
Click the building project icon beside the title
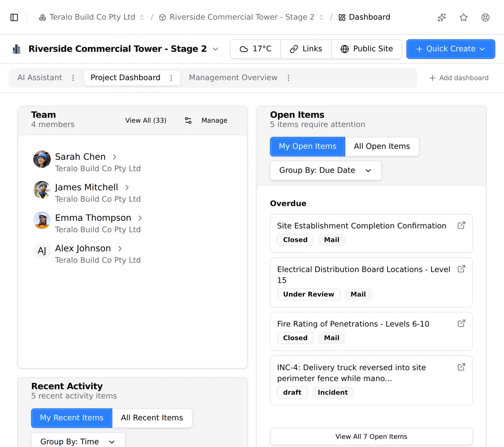coord(17,49)
